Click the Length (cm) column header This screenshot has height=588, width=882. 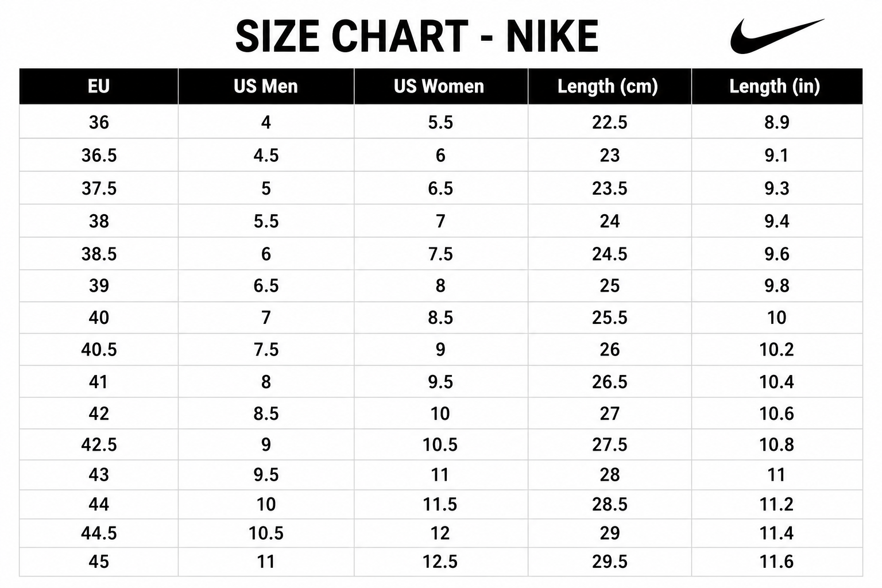click(609, 86)
